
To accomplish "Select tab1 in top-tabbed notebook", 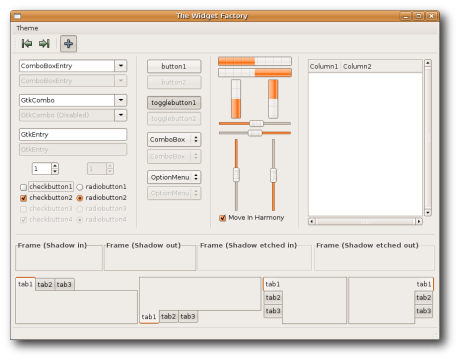I will [x=25, y=284].
